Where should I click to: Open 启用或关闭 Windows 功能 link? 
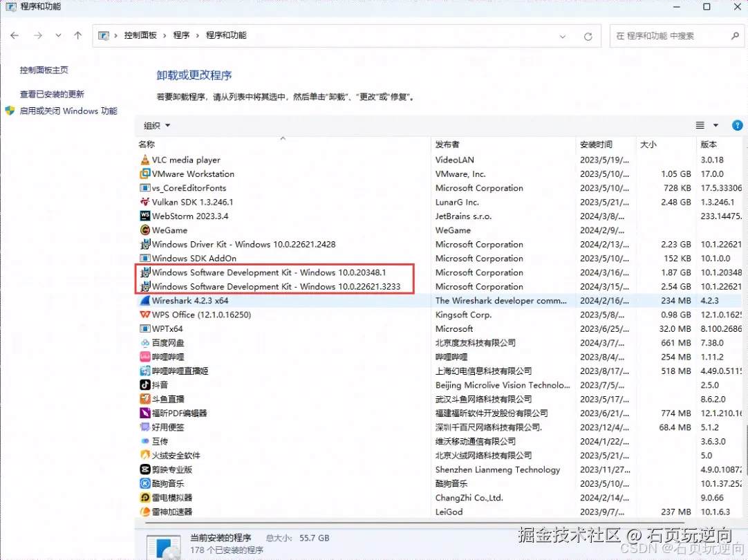[68, 111]
